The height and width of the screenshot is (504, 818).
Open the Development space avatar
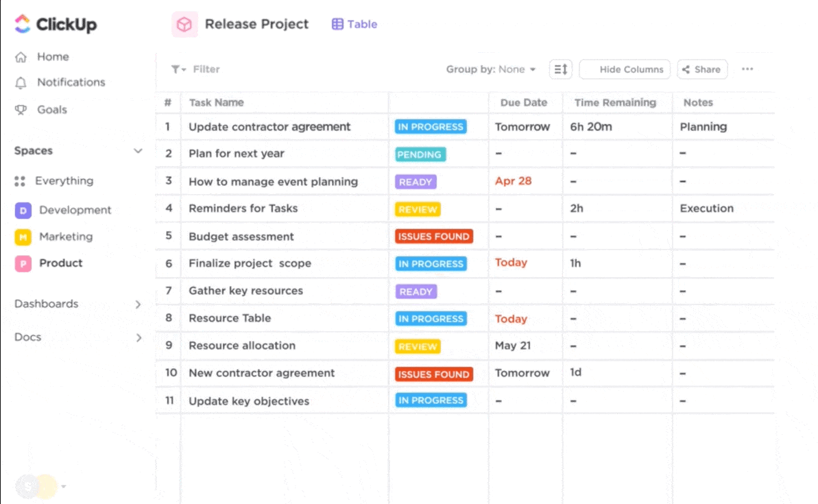pyautogui.click(x=23, y=210)
